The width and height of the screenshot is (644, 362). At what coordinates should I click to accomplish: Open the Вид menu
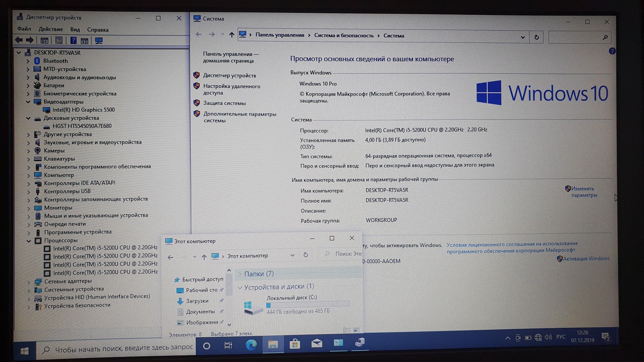[75, 30]
